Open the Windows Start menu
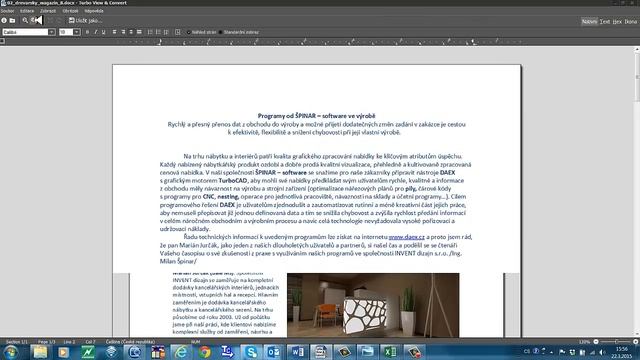Viewport: 640px width, 360px height. [x=11, y=352]
